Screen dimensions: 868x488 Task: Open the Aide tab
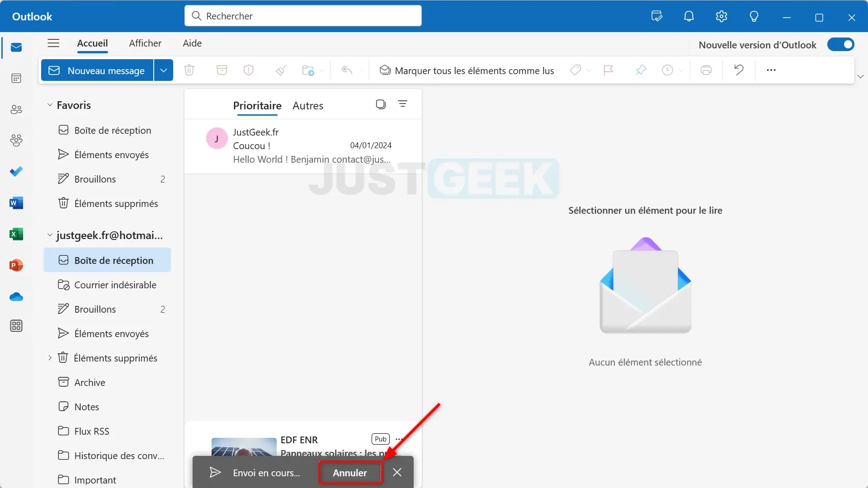192,43
